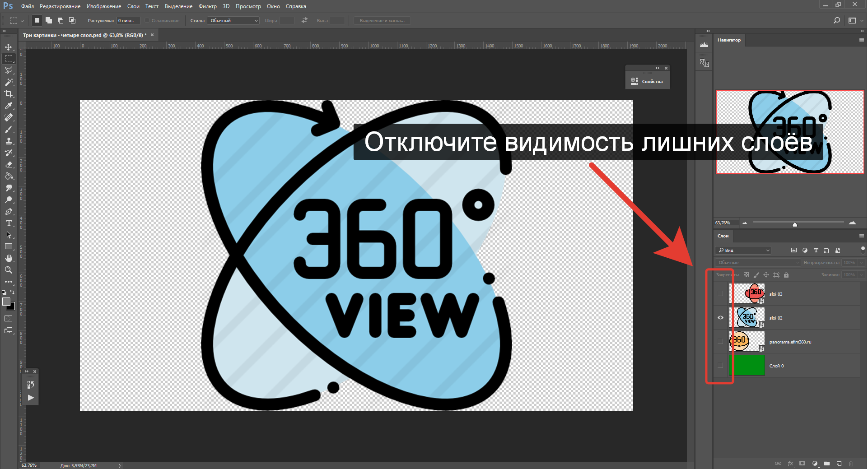
Task: Switch to the Навигатор tab
Action: pyautogui.click(x=729, y=40)
